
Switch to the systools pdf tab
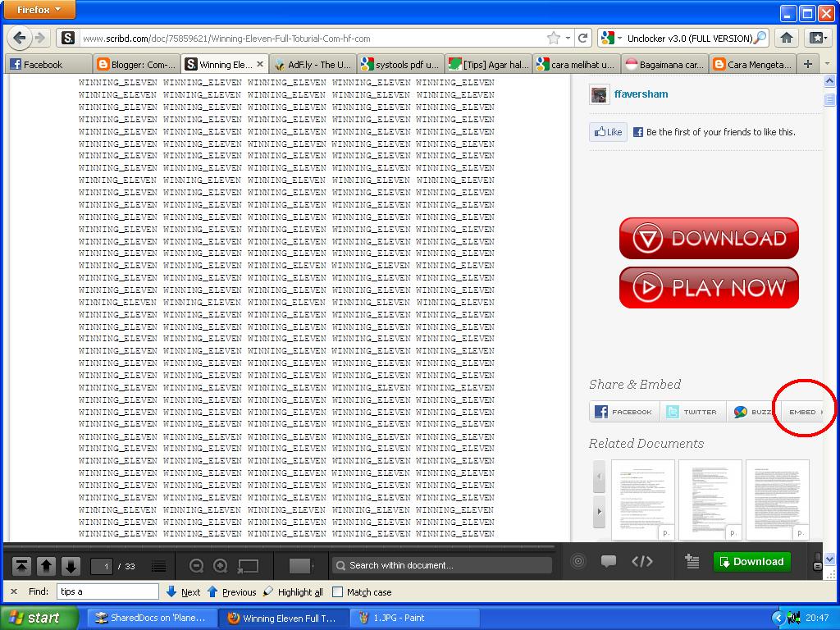(x=400, y=64)
